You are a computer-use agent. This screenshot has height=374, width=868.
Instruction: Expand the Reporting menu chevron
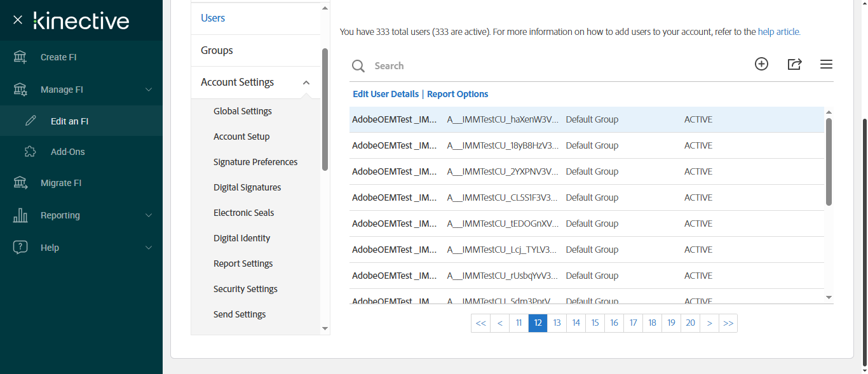(149, 215)
